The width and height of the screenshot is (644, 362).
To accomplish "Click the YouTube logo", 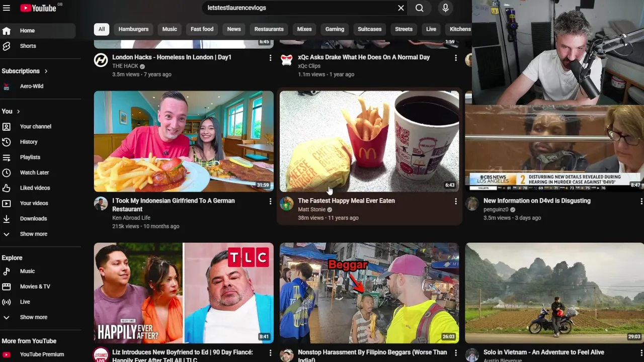I will (38, 8).
